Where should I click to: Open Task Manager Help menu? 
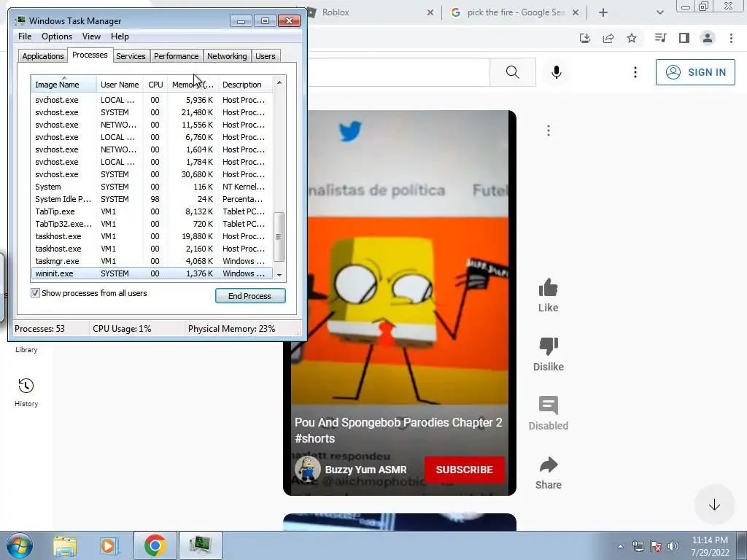pos(120,36)
